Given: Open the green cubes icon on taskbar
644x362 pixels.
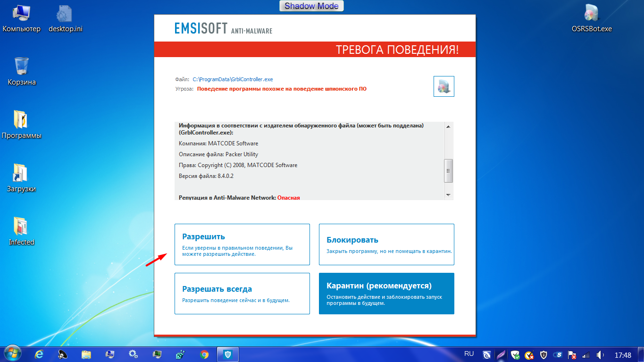Looking at the screenshot, I should click(x=180, y=354).
